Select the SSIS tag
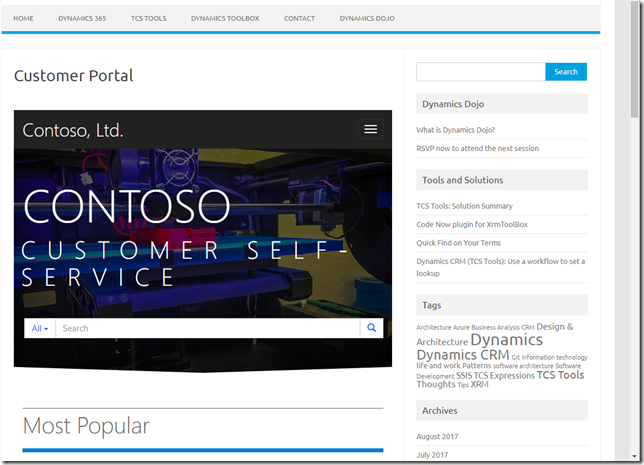Screen dimensions: 644x465 464,376
